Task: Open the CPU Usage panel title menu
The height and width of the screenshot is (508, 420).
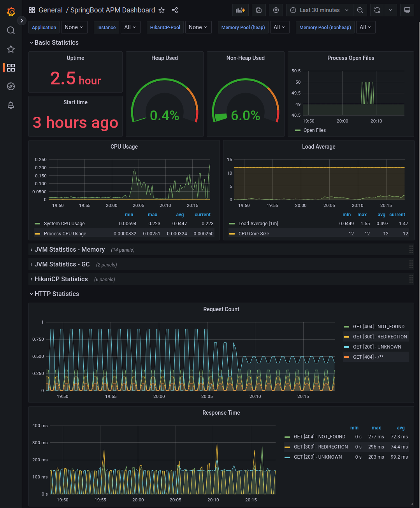Action: pyautogui.click(x=124, y=147)
